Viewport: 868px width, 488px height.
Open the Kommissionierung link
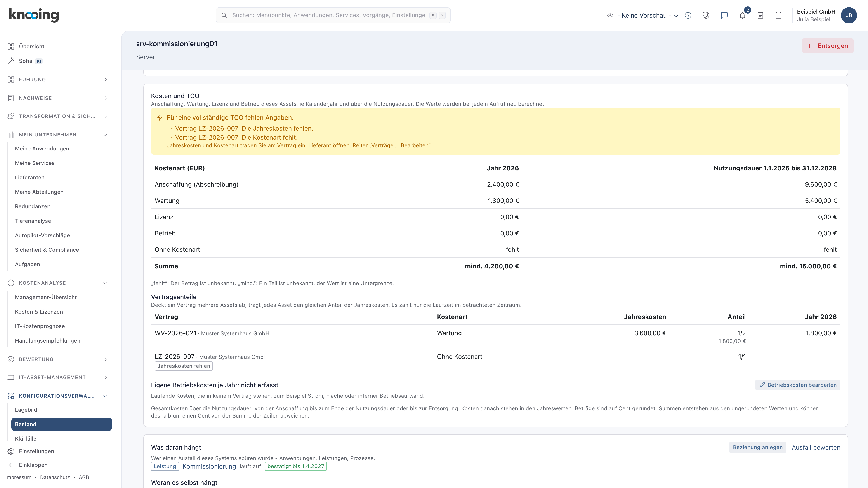[x=209, y=467]
